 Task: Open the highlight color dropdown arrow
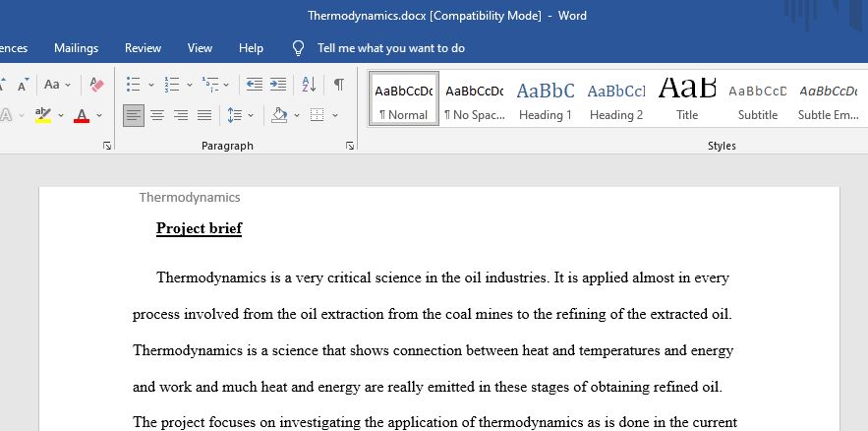pos(61,115)
